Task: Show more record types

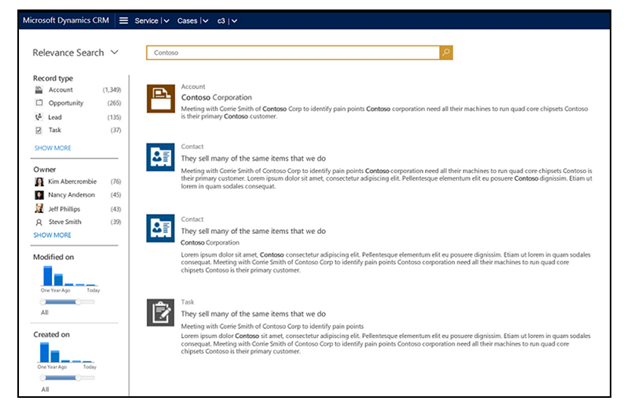Action: click(53, 148)
